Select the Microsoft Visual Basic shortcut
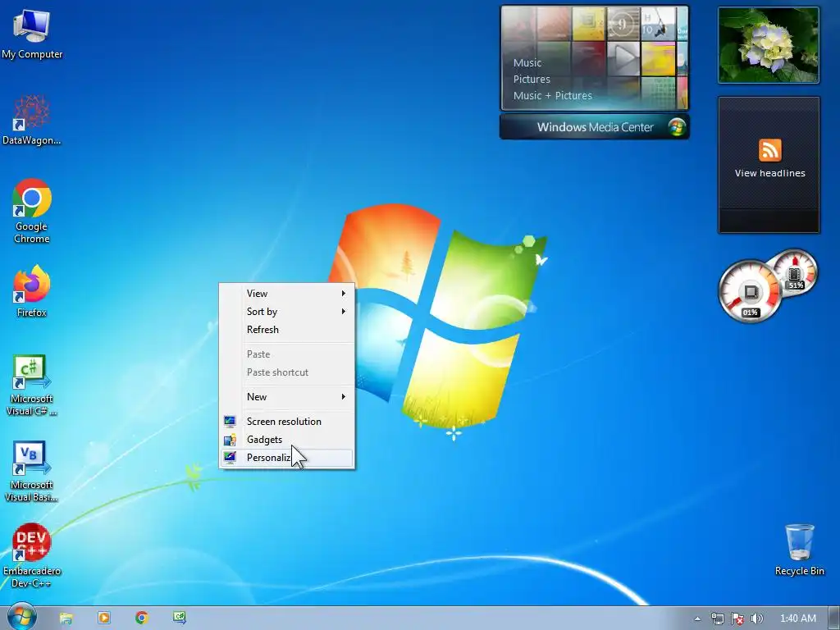840x630 pixels. (32, 471)
